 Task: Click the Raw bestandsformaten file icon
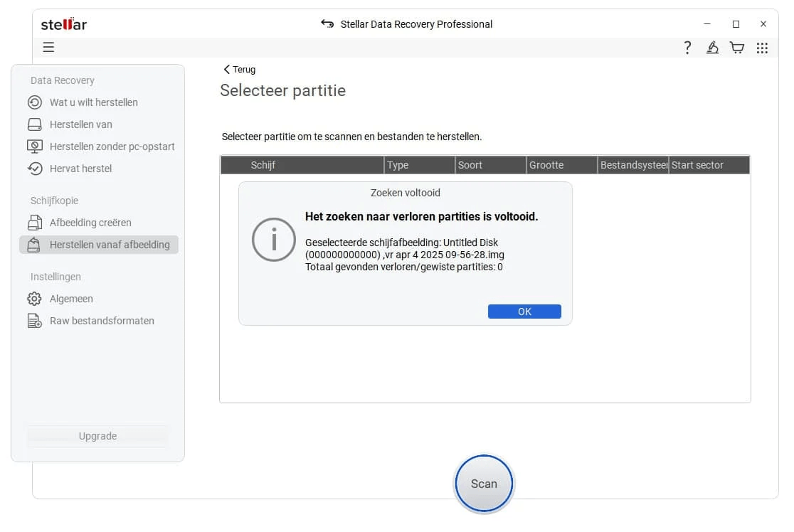34,321
